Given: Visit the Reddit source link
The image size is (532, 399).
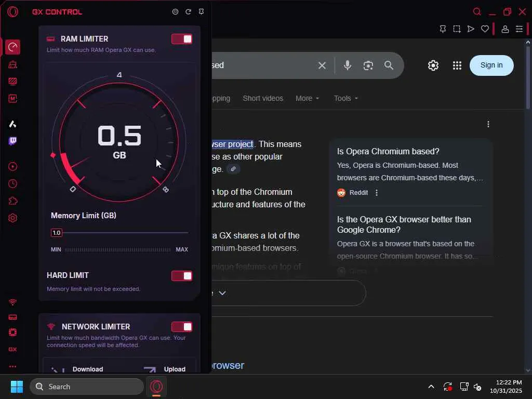Looking at the screenshot, I should tap(353, 193).
